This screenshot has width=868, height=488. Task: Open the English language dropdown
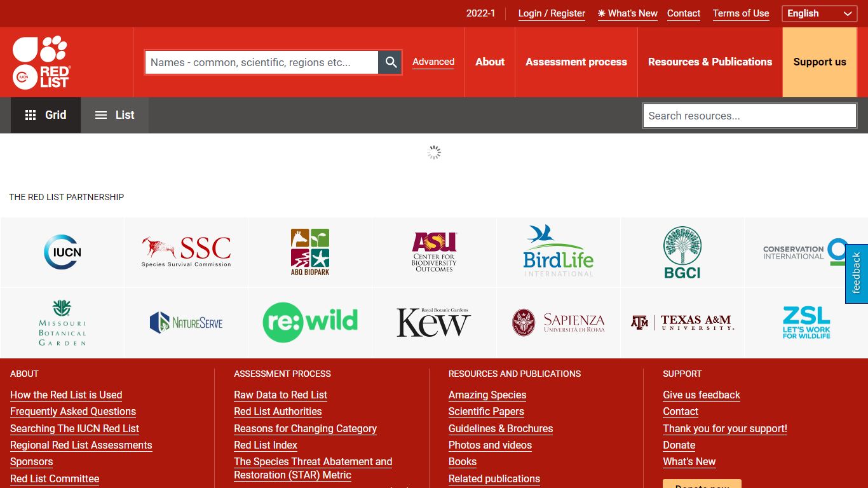point(819,13)
